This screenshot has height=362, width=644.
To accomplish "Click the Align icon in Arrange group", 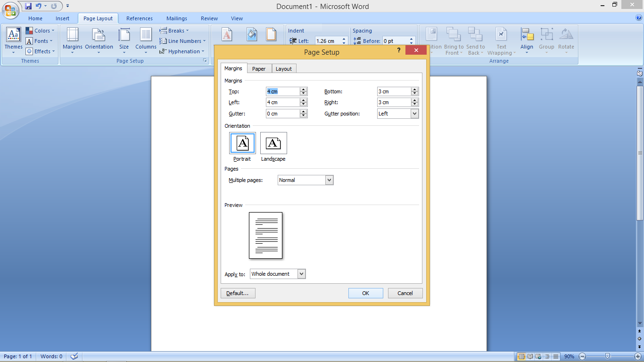I will click(x=527, y=41).
